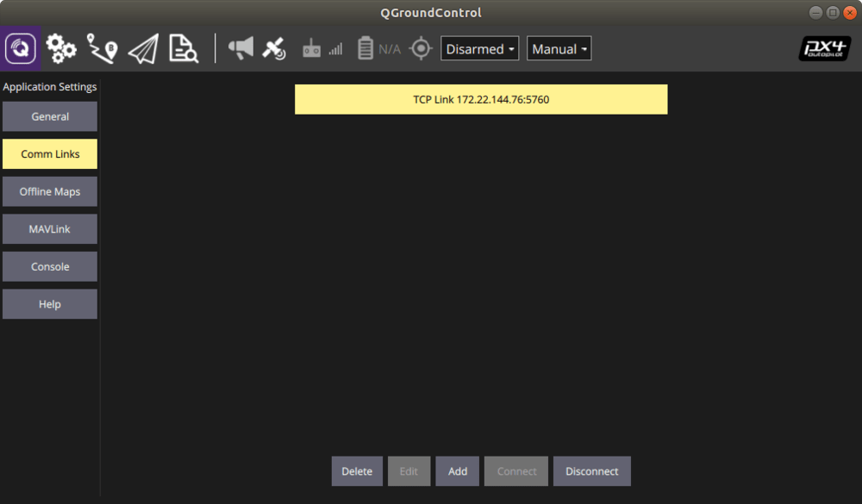Click the QGroundControl application logo icon
The image size is (862, 504).
(21, 48)
